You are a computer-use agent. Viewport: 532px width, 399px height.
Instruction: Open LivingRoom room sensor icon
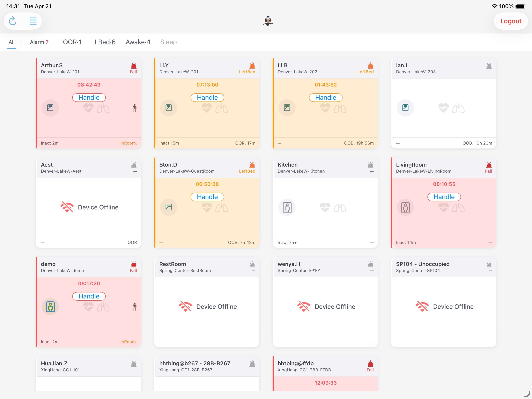coord(405,207)
